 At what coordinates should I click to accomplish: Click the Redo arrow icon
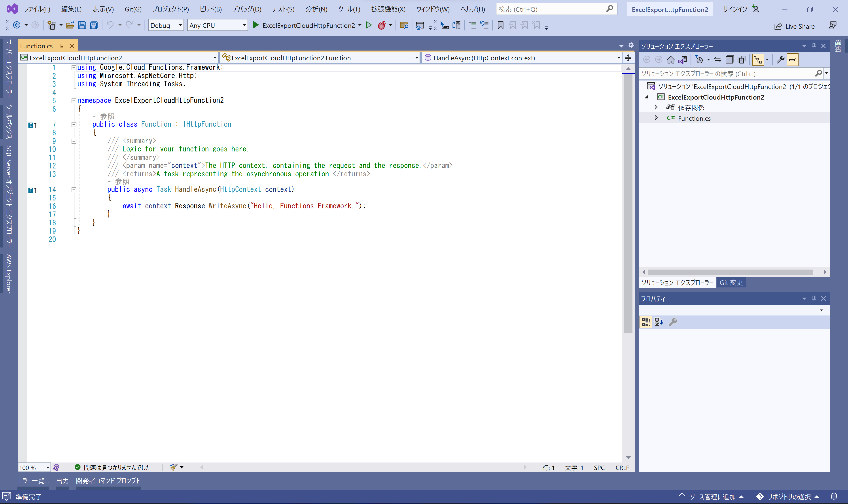click(129, 25)
